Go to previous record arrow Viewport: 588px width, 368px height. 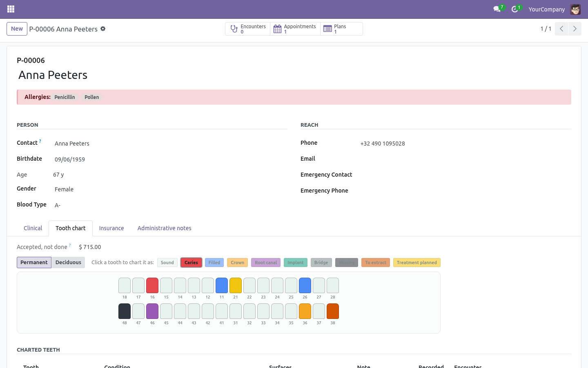(561, 29)
